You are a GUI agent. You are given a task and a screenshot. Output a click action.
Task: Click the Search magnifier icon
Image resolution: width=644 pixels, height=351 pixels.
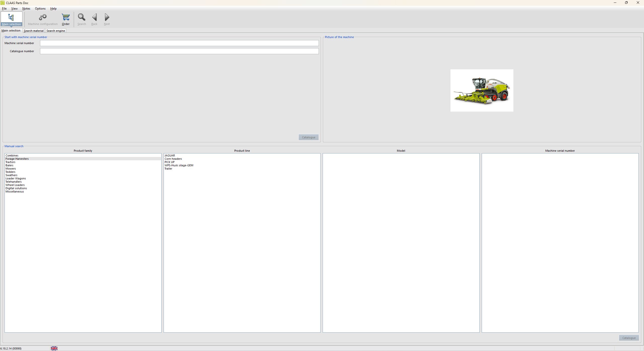pyautogui.click(x=82, y=17)
